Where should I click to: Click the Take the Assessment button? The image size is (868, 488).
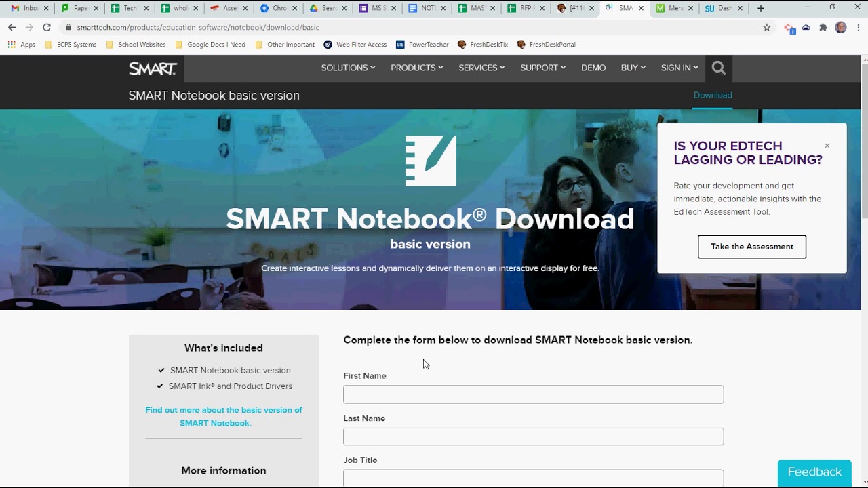point(751,247)
